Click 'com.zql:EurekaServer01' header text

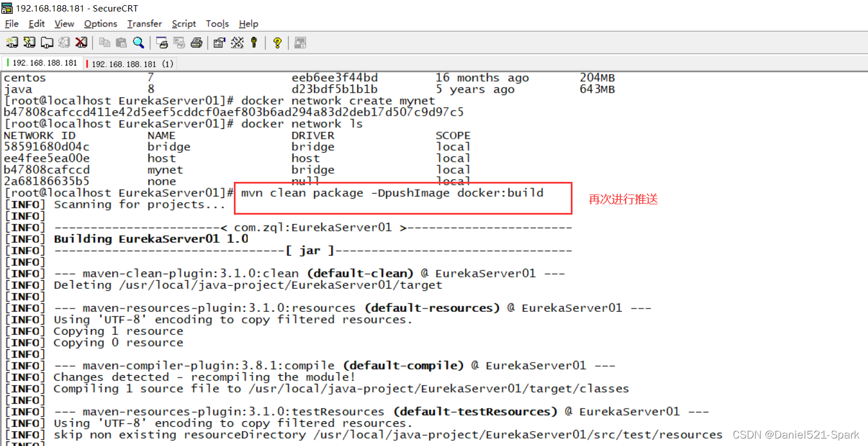tap(313, 228)
